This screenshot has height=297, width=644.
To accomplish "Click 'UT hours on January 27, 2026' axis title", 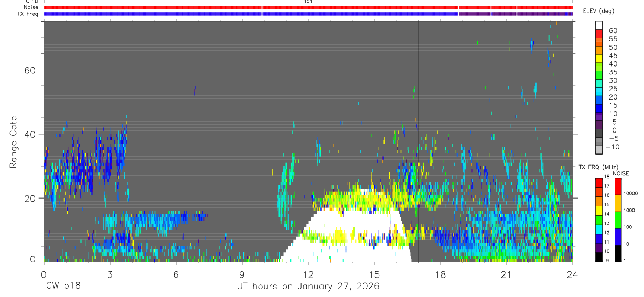I will pos(308,287).
